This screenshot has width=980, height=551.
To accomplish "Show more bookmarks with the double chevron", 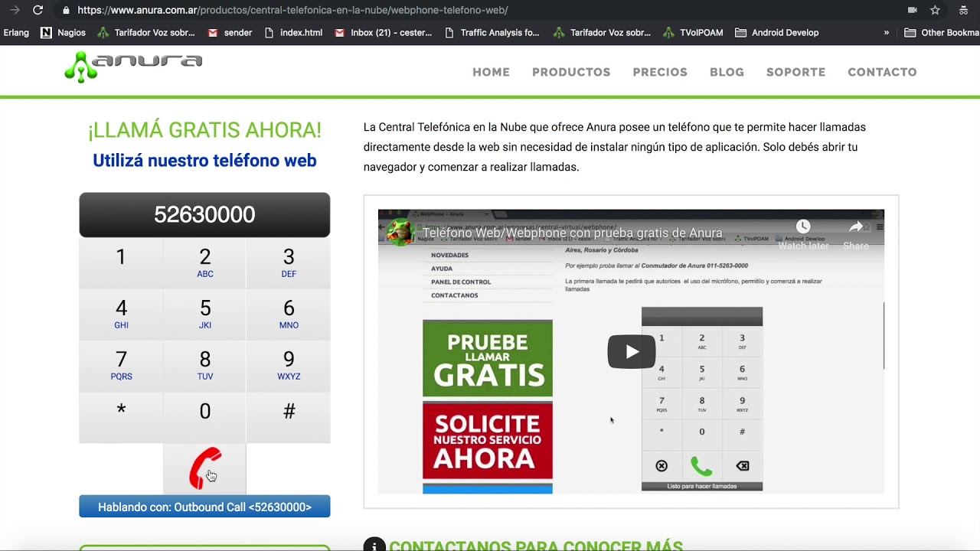I will click(x=887, y=33).
